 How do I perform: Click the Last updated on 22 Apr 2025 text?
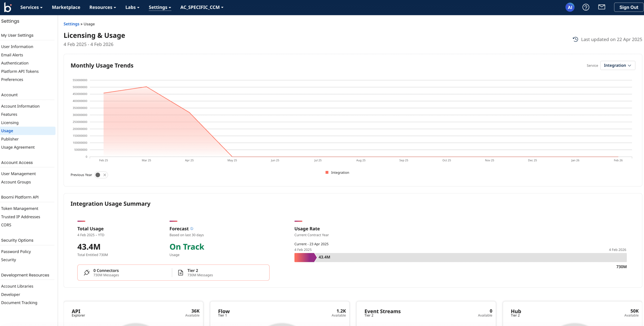tap(612, 39)
